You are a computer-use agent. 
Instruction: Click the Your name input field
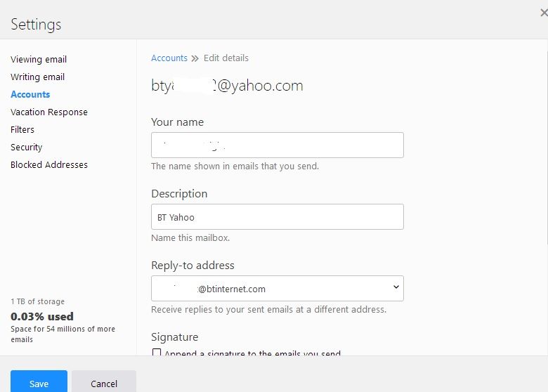(278, 145)
